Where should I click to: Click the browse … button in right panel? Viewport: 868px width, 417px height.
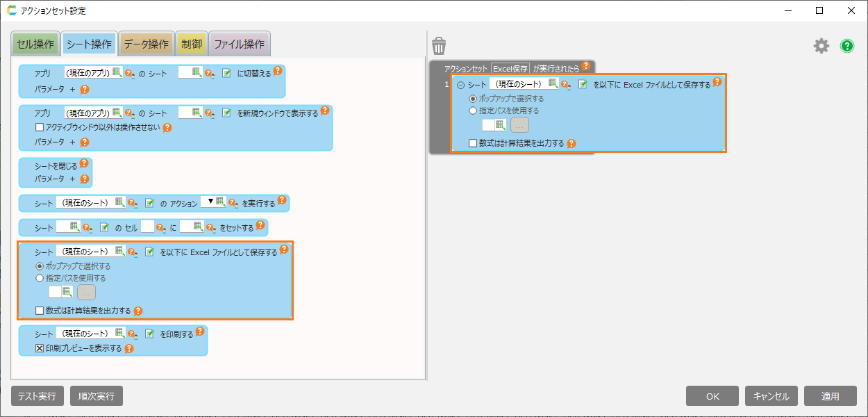[519, 125]
